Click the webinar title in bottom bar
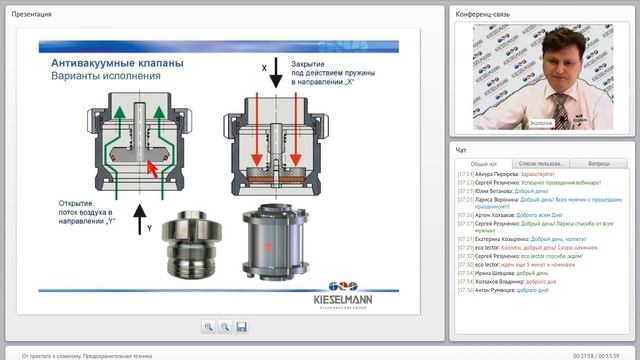 (87, 356)
